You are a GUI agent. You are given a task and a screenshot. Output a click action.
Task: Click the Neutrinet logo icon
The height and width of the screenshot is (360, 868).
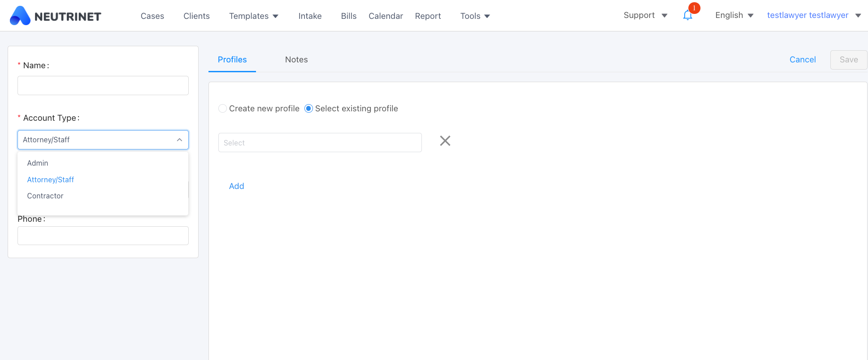(x=20, y=16)
